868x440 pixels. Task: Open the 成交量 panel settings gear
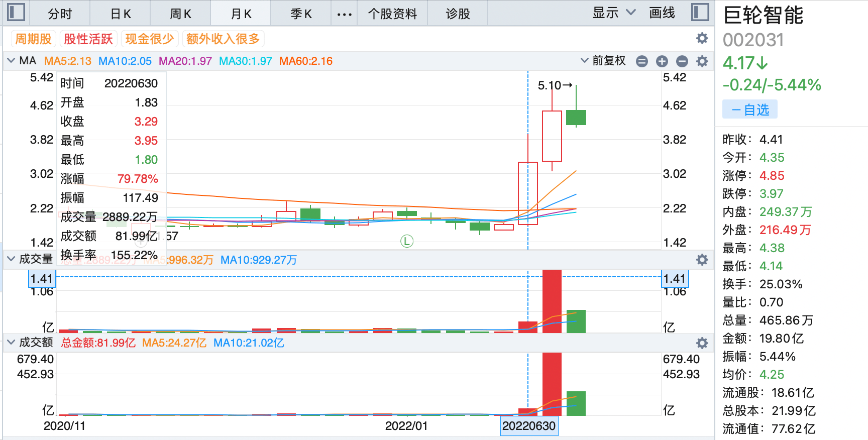click(x=702, y=259)
